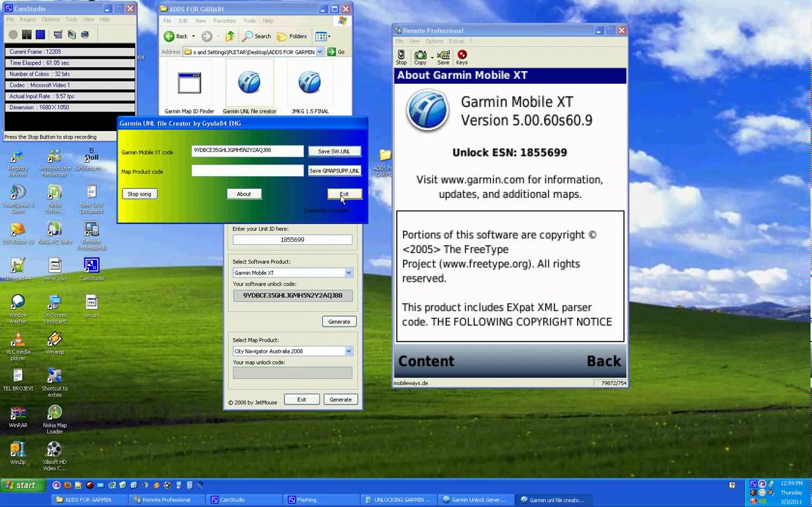Open Extras menu in Remote Professional
Viewport: 812px width, 507px height.
click(456, 41)
